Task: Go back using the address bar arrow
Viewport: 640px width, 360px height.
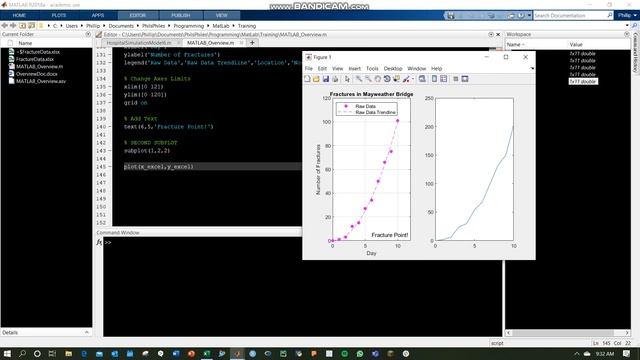Action: coord(4,26)
